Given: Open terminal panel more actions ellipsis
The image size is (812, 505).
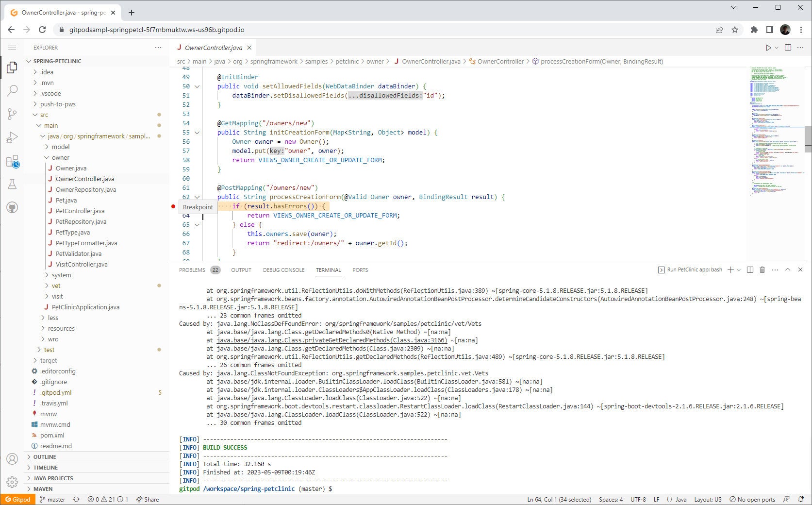Looking at the screenshot, I should tap(775, 269).
